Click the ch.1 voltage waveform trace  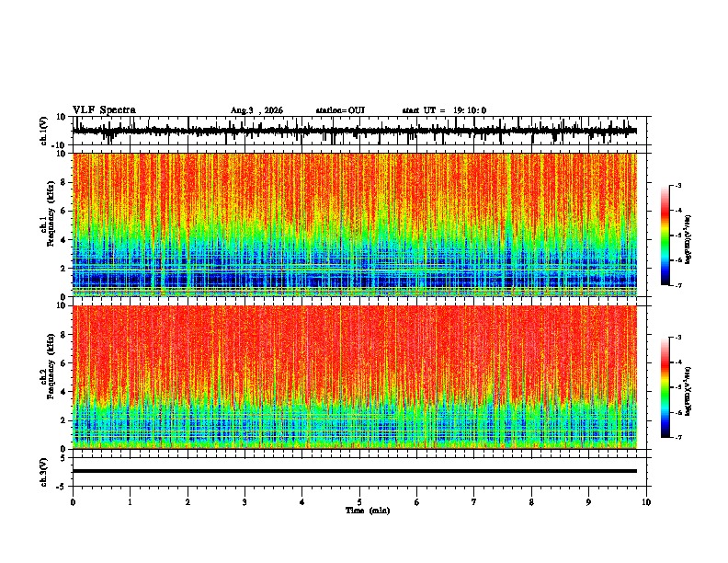(354, 131)
